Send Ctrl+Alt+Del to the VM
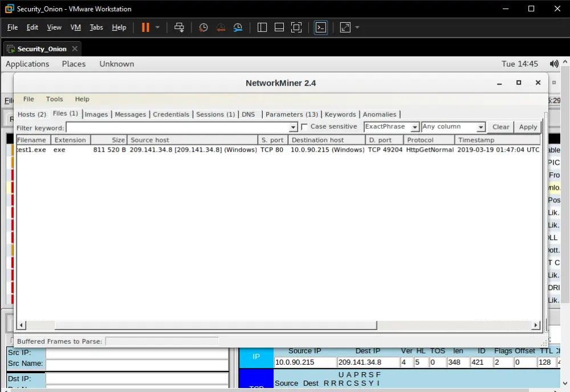The height and width of the screenshot is (392, 570). coord(179,27)
